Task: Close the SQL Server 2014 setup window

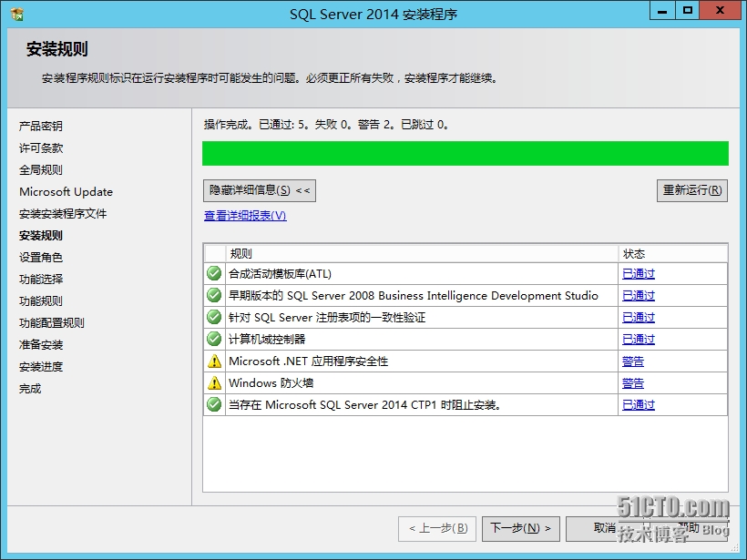Action: pos(720,11)
